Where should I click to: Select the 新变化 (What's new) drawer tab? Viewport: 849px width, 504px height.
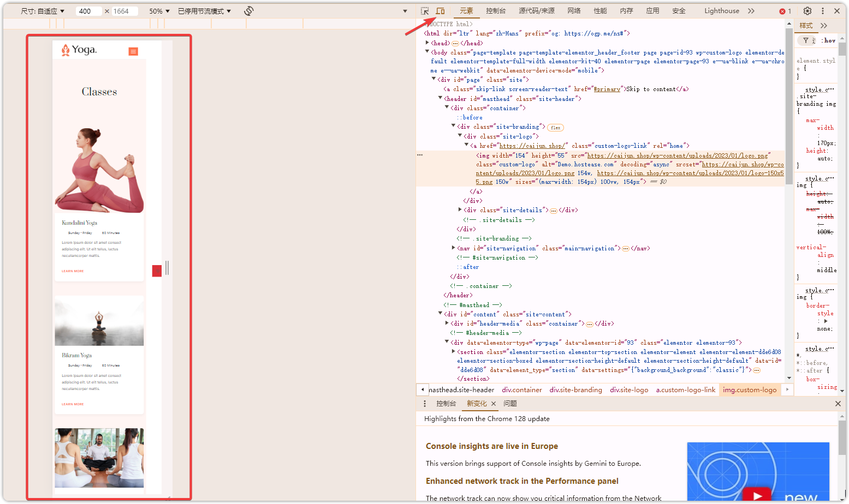click(476, 404)
